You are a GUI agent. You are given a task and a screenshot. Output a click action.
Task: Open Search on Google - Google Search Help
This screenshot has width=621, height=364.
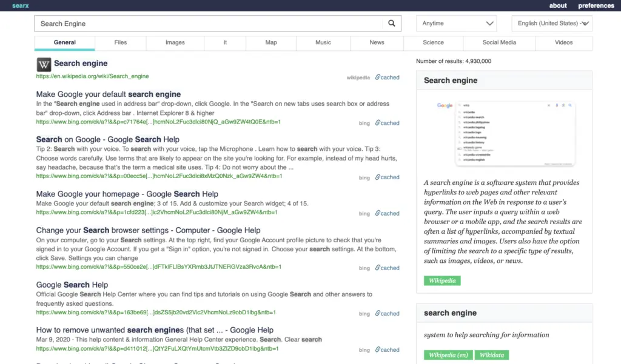click(108, 139)
